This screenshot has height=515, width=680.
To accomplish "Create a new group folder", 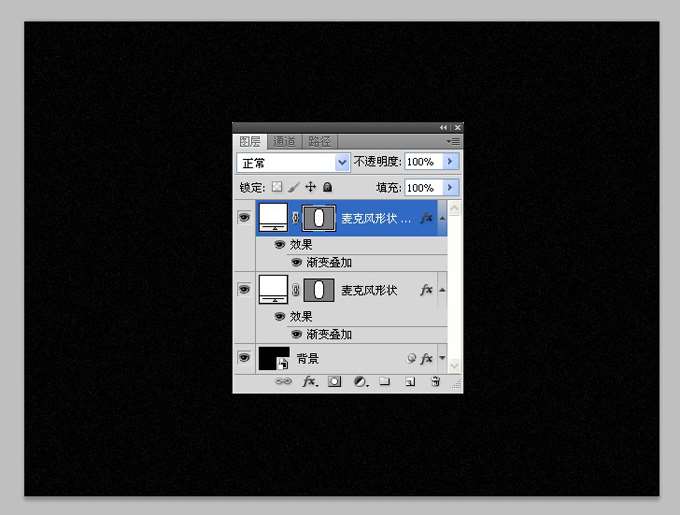I will click(385, 381).
